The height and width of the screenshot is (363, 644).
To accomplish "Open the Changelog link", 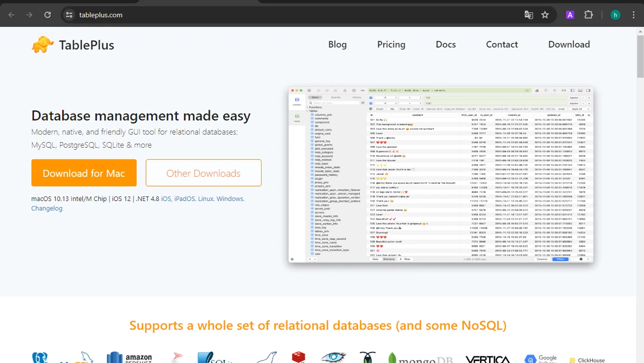I will click(x=47, y=208).
